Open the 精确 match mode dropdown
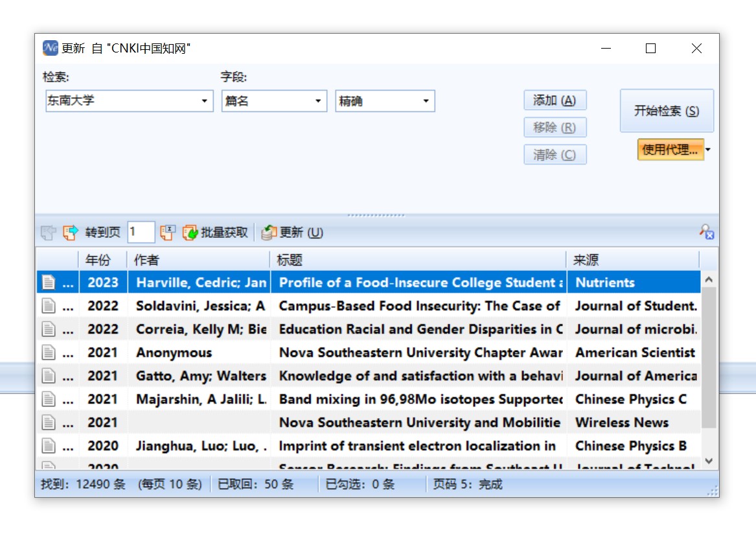Screen dimensions: 756x547 tap(426, 101)
